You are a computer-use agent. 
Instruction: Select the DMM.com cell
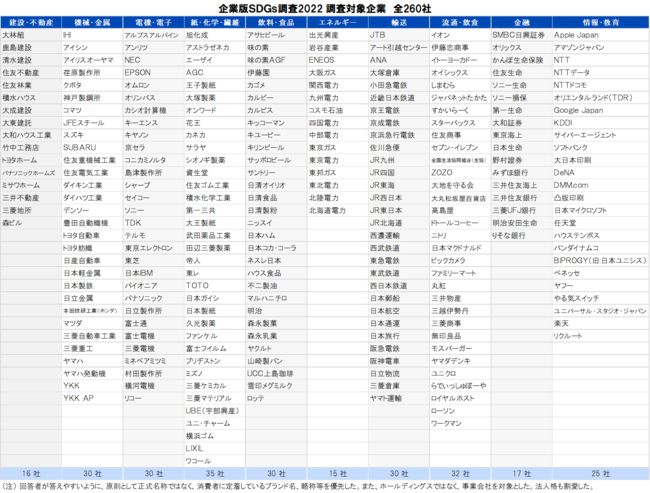pos(601,185)
